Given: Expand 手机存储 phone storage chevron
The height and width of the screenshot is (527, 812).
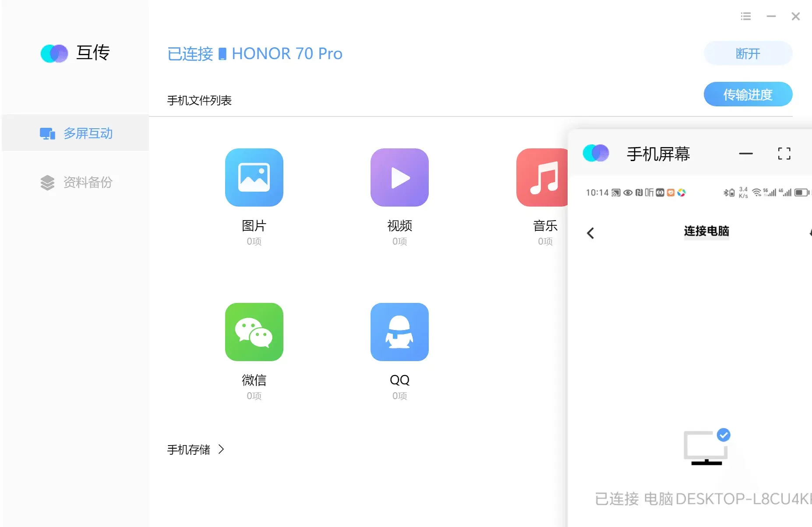Looking at the screenshot, I should click(x=221, y=449).
